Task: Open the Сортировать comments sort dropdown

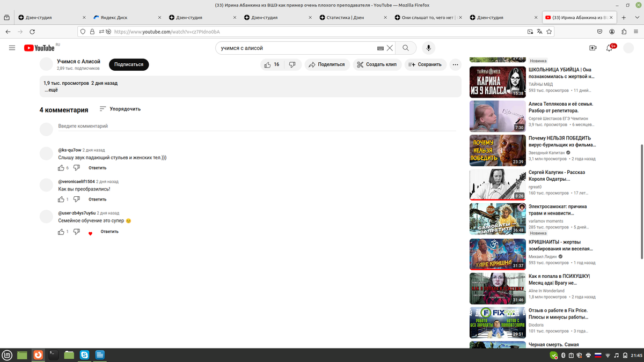Action: [120, 109]
